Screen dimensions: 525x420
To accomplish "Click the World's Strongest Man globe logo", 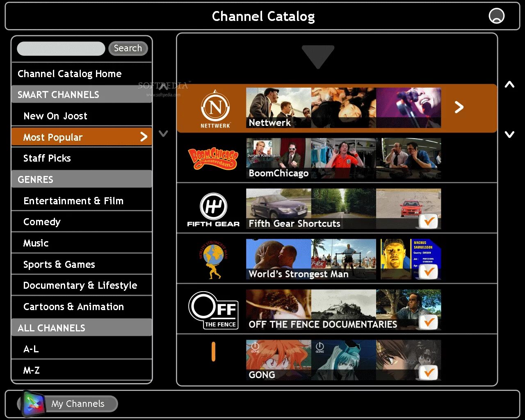I will coord(213,260).
